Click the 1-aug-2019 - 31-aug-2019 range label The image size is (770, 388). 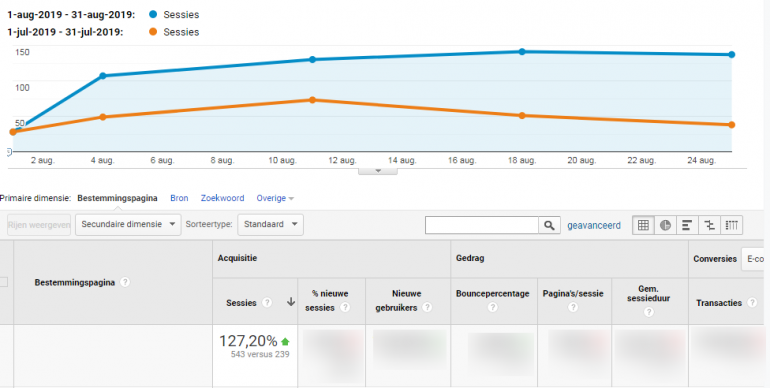[x=71, y=15]
